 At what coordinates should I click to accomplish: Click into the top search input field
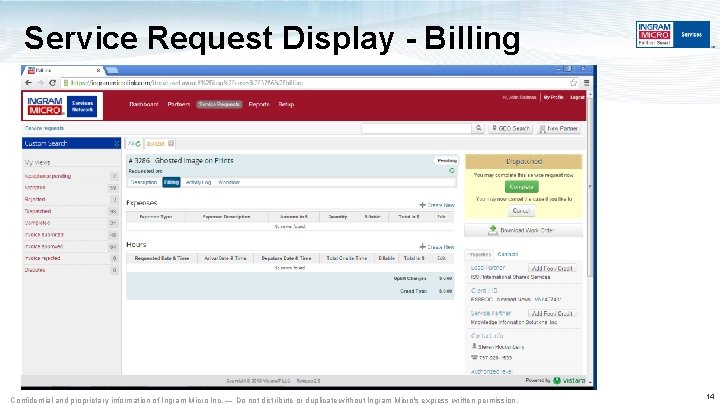416,128
